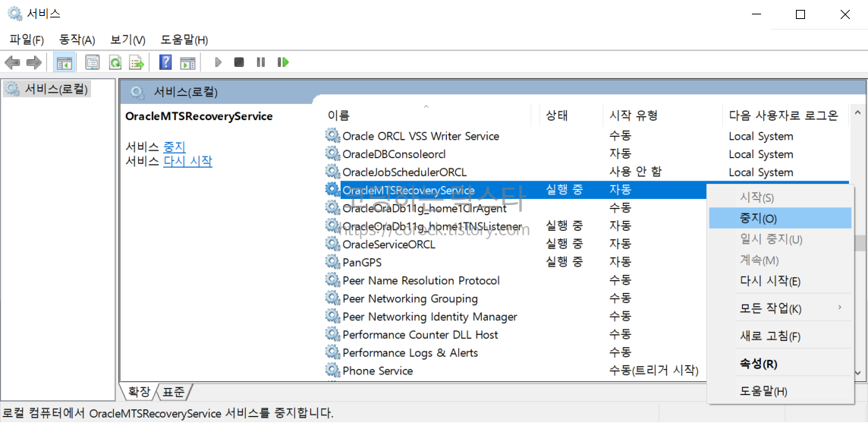
Task: Click gear icon of Performance Logs & Alerts
Action: (332, 352)
